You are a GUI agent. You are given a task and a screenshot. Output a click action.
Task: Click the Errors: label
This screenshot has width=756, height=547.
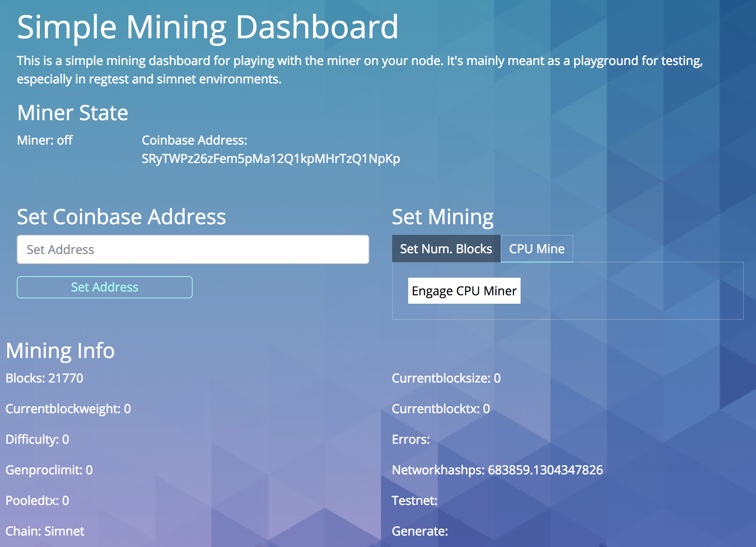pyautogui.click(x=411, y=440)
